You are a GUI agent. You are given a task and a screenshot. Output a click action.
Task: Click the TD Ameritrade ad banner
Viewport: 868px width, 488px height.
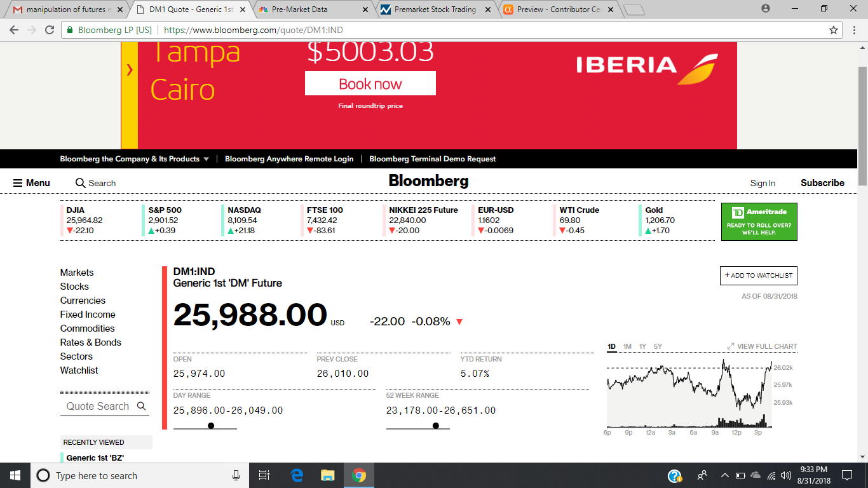759,222
